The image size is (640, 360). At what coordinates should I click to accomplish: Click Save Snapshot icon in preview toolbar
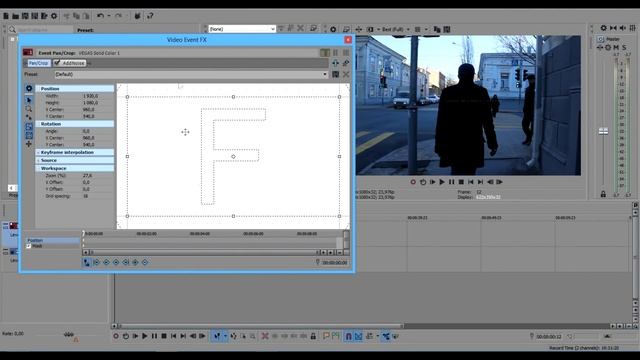pos(447,29)
